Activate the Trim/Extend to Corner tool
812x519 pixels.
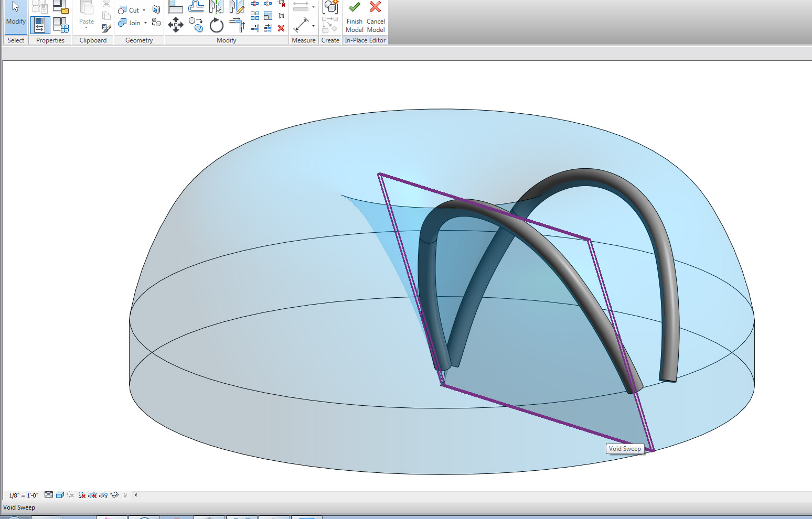click(237, 24)
